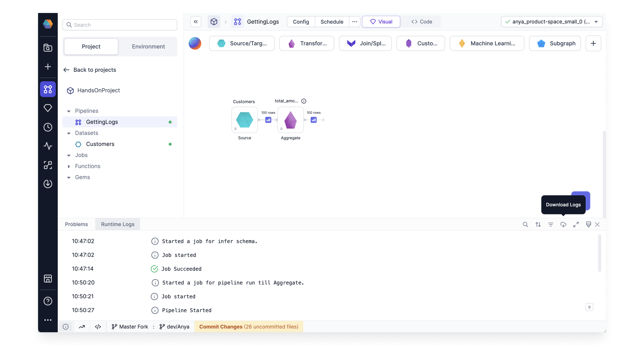Open the Download Logs cloud icon

[563, 224]
